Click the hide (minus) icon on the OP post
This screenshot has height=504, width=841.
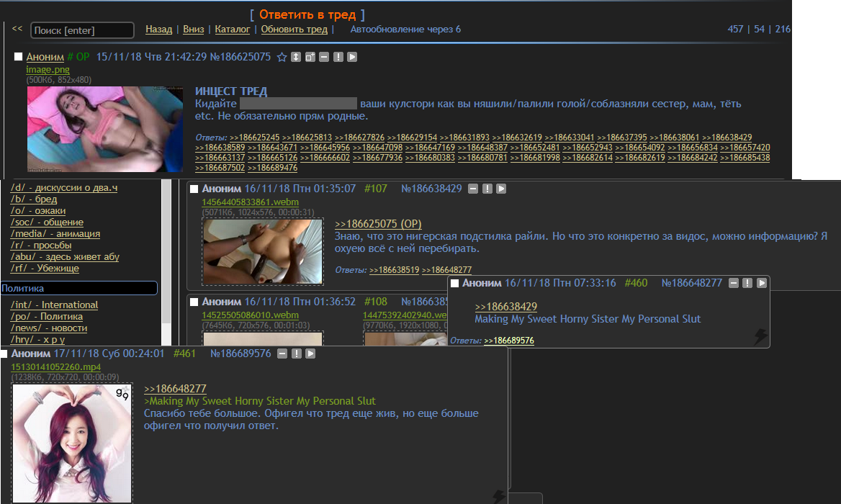point(324,57)
